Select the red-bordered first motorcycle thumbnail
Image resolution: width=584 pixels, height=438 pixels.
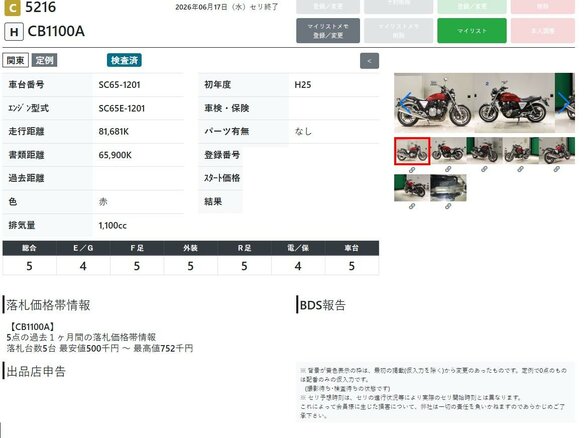pyautogui.click(x=412, y=151)
